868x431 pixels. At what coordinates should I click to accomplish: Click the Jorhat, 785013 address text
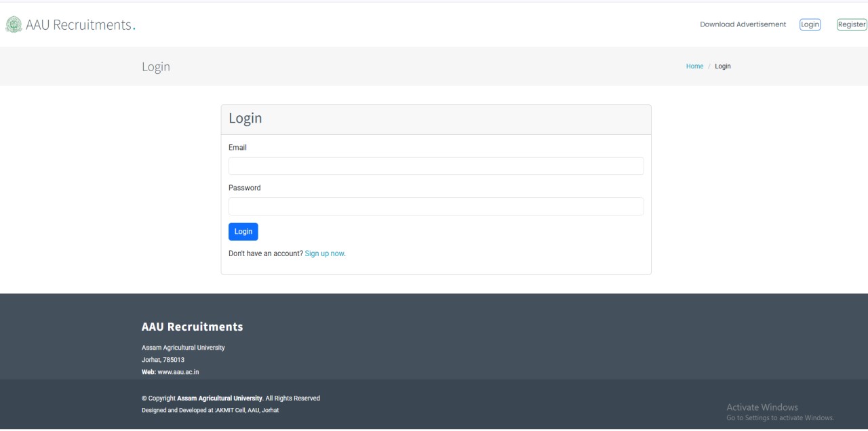pyautogui.click(x=163, y=359)
